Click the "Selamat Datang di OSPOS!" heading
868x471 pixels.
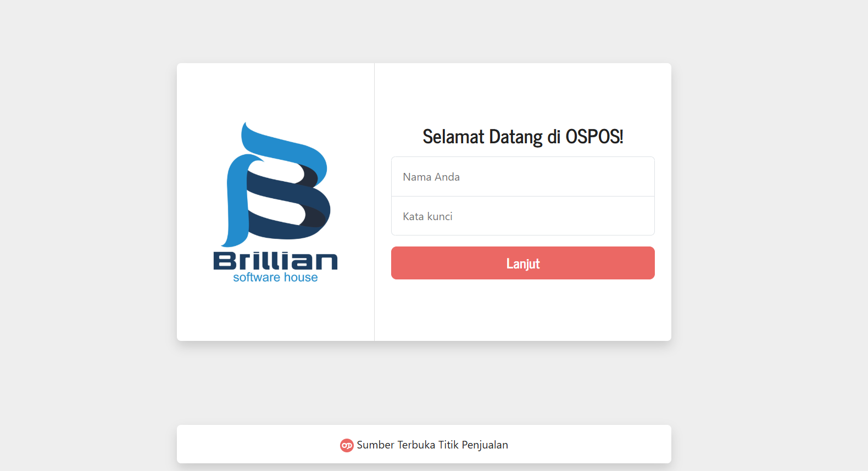(523, 137)
